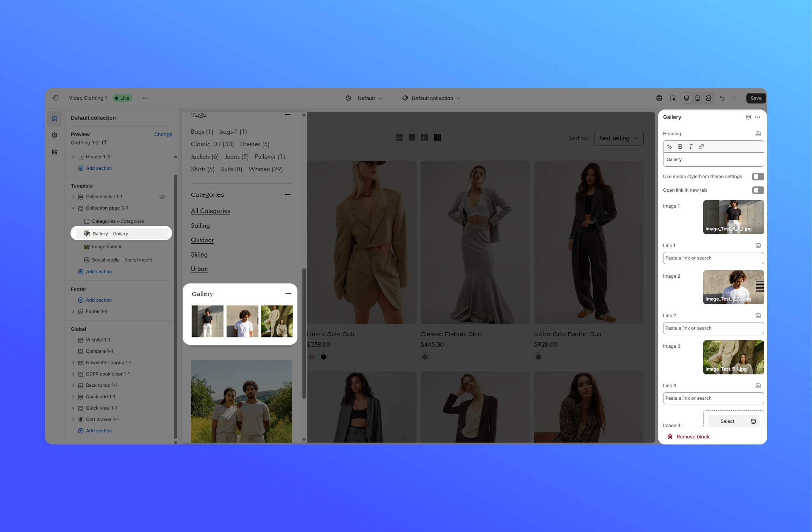812x532 pixels.
Task: Click dynamic source icon beside Gallery title
Action: [x=748, y=117]
